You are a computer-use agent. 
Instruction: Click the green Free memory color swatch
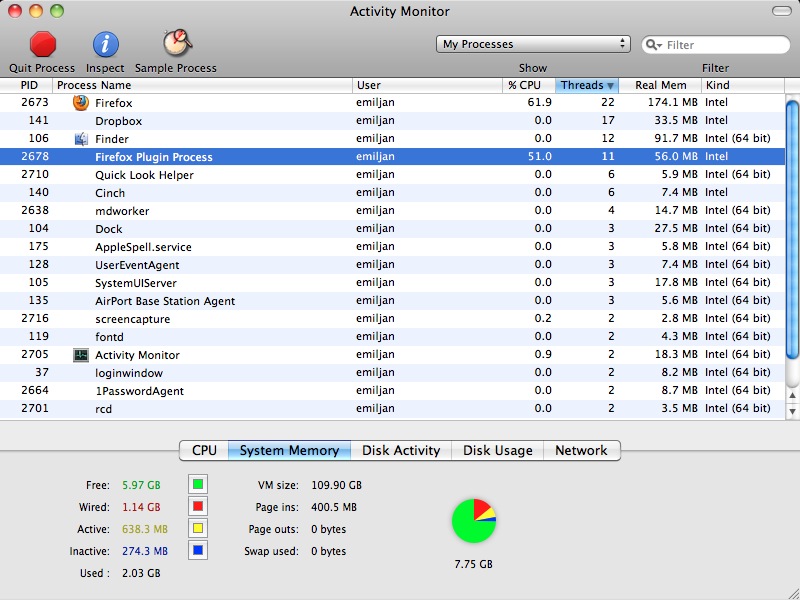tap(198, 484)
